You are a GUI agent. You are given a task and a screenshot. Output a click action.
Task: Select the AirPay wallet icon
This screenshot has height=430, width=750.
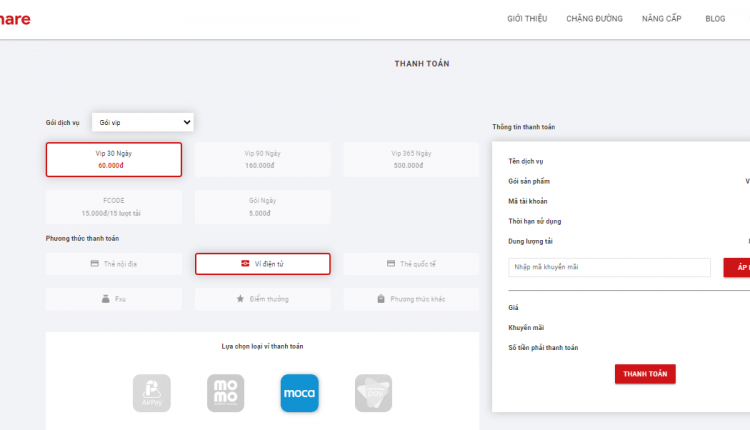pos(152,393)
